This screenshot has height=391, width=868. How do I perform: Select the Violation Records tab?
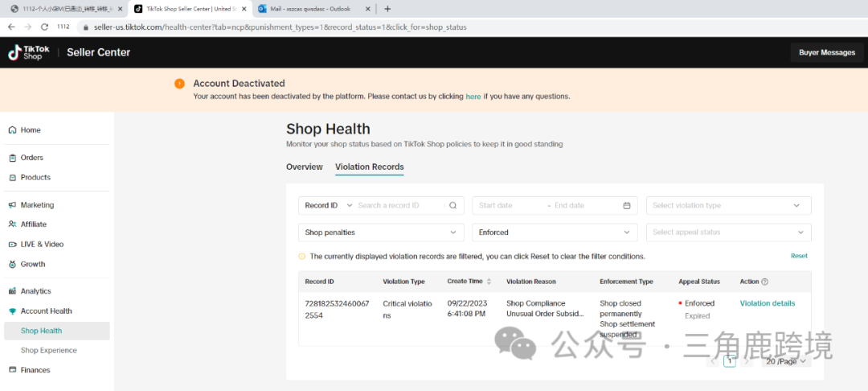[x=370, y=167]
